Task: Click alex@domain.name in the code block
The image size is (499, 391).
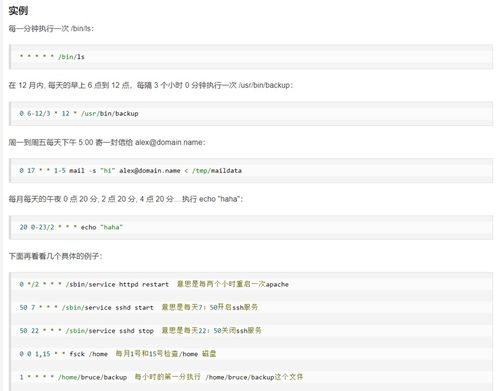Action: (150, 170)
